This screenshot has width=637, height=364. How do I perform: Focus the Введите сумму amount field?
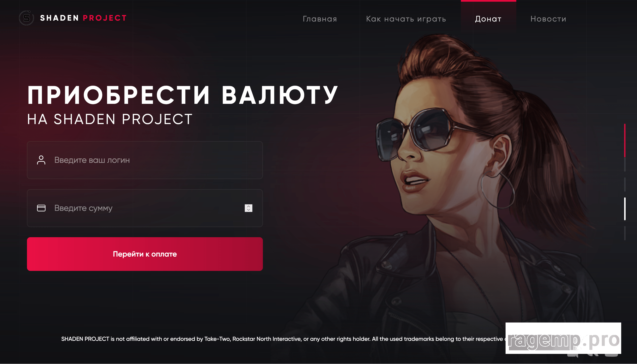pos(145,208)
